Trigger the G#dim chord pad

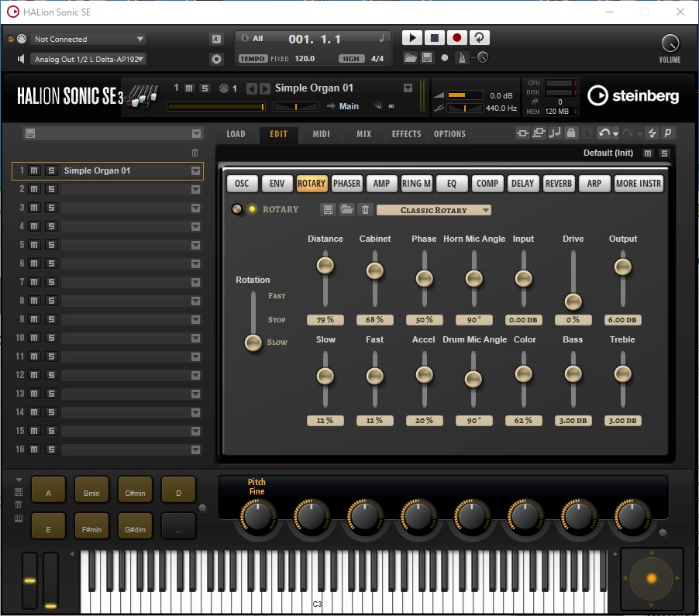click(x=135, y=526)
